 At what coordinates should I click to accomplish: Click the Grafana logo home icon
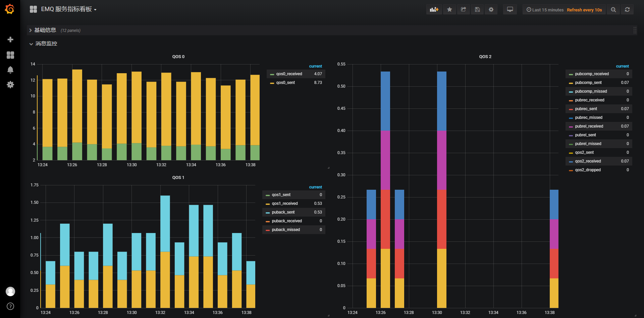pos(10,9)
